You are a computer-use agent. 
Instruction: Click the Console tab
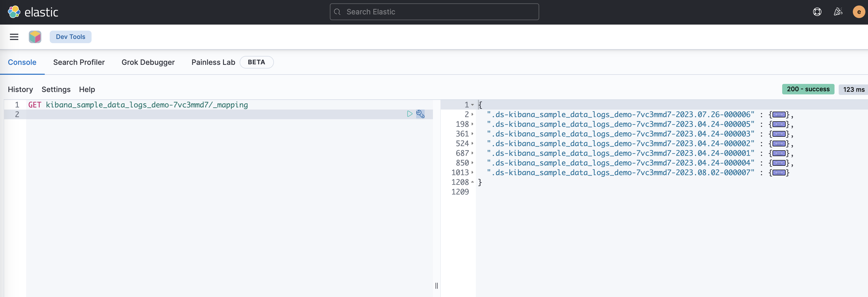(22, 61)
